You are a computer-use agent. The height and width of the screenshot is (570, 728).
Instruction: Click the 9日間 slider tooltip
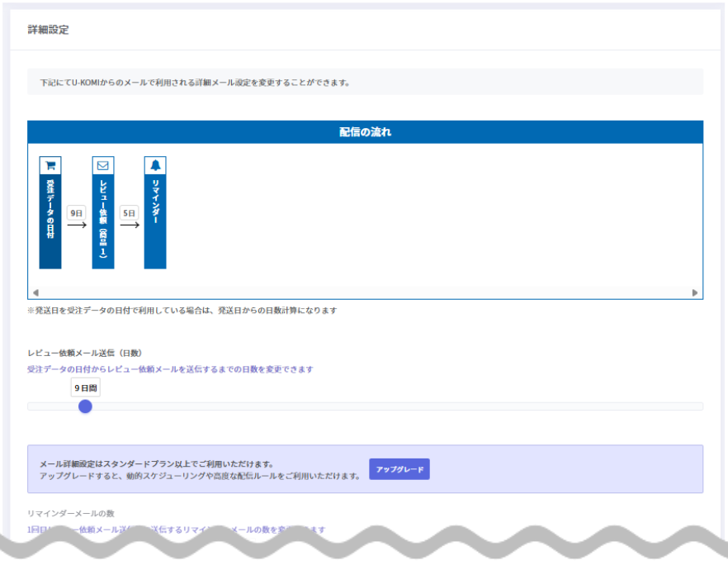pos(86,387)
